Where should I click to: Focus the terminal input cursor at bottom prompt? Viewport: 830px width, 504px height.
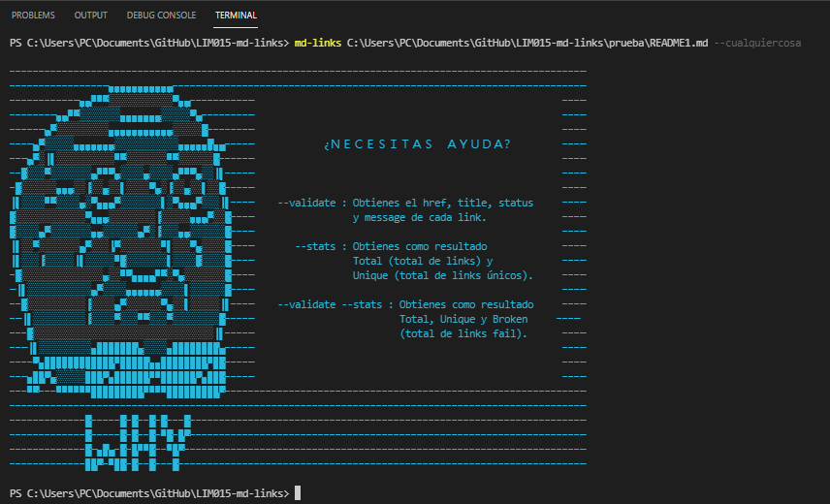pos(298,493)
